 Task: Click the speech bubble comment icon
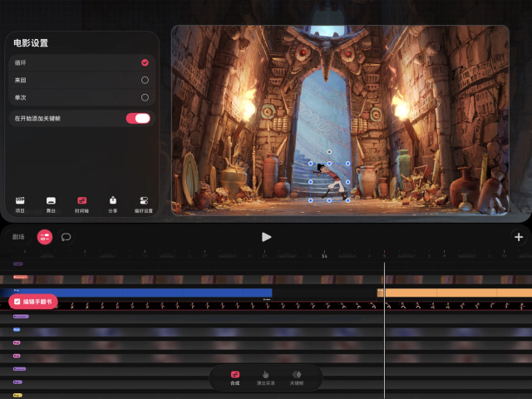coord(66,237)
